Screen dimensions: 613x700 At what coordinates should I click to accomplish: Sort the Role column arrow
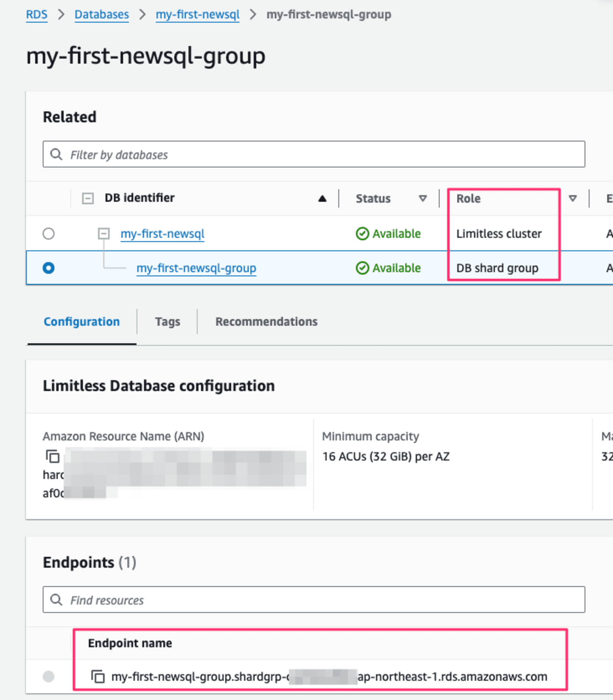572,198
